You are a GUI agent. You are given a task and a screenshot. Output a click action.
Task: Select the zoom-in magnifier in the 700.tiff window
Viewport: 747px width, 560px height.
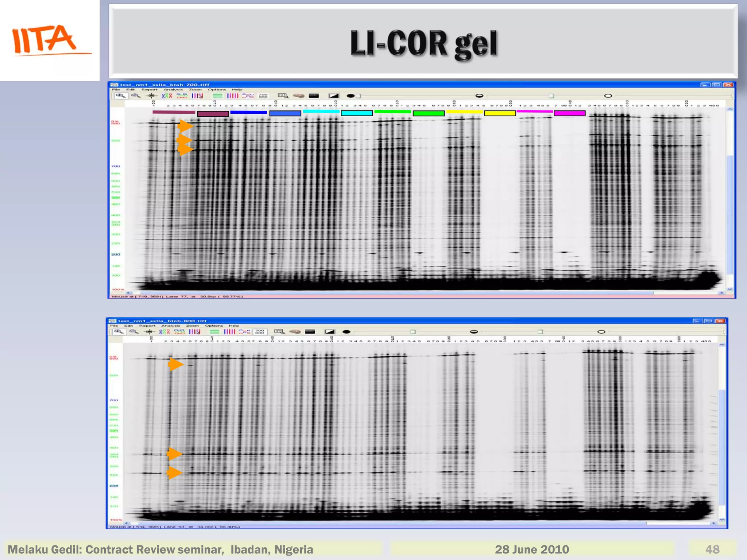[x=120, y=96]
